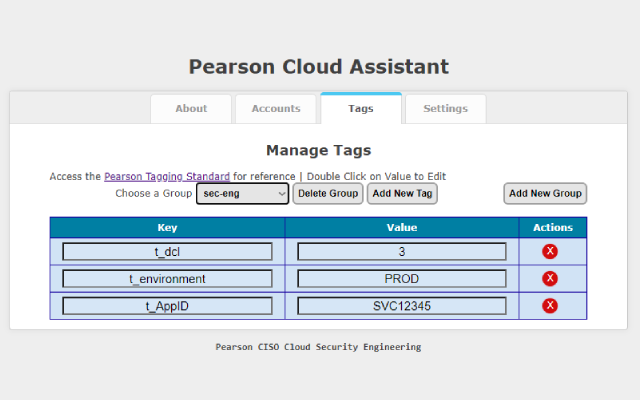Image resolution: width=640 pixels, height=400 pixels.
Task: Delete the t_dcl tag row
Action: pos(550,251)
